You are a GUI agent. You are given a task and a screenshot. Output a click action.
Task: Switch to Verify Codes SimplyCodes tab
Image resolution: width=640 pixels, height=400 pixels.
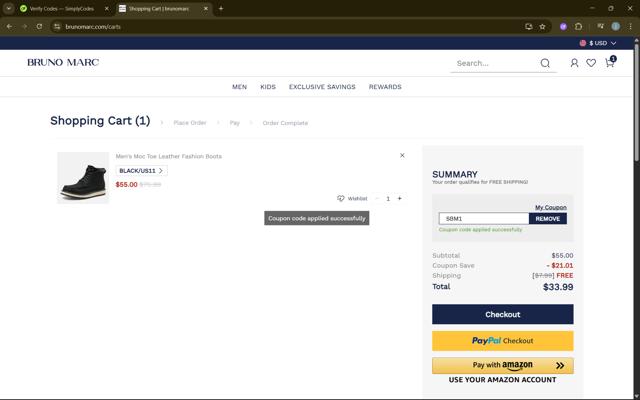tap(64, 8)
